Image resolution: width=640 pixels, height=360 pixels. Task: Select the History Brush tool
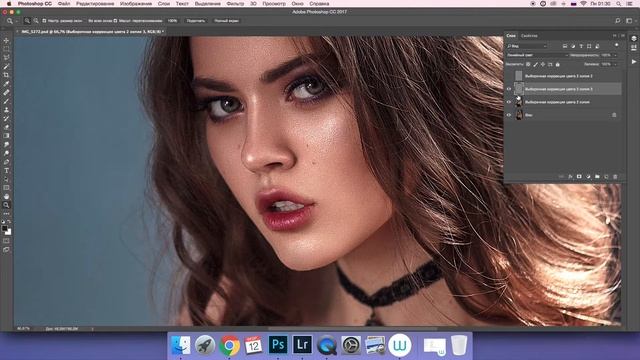point(6,118)
